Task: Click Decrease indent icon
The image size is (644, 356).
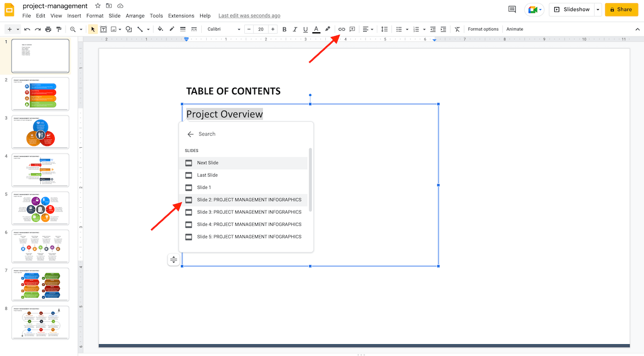Action: point(433,29)
